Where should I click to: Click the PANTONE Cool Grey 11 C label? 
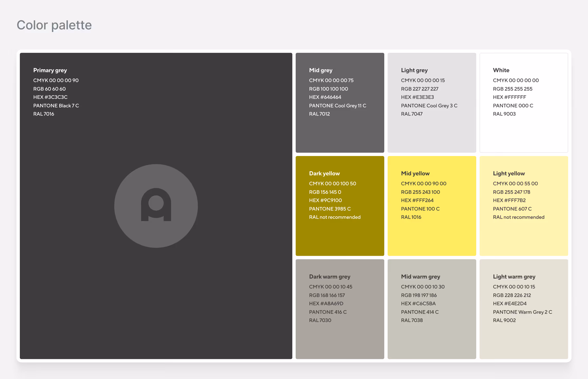pyautogui.click(x=338, y=106)
